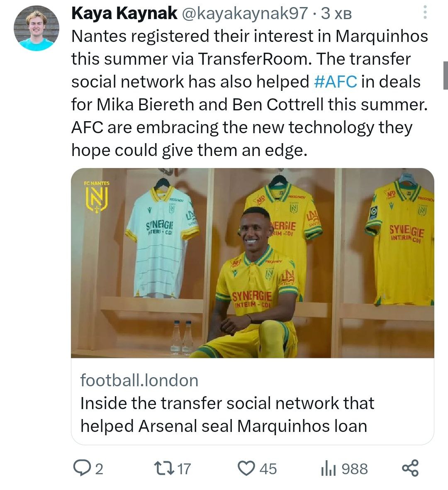Click the share icon
The width and height of the screenshot is (448, 490).
[411, 468]
